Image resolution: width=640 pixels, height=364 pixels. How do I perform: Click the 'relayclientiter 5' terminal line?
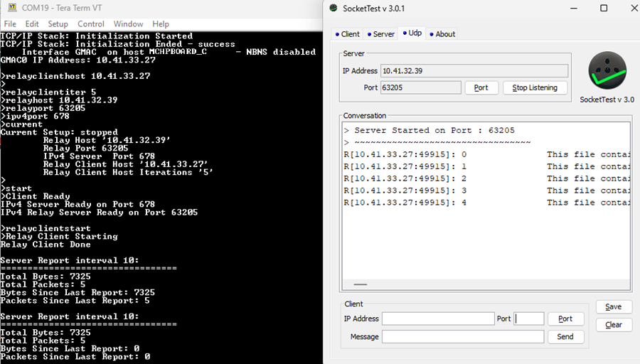48,92
